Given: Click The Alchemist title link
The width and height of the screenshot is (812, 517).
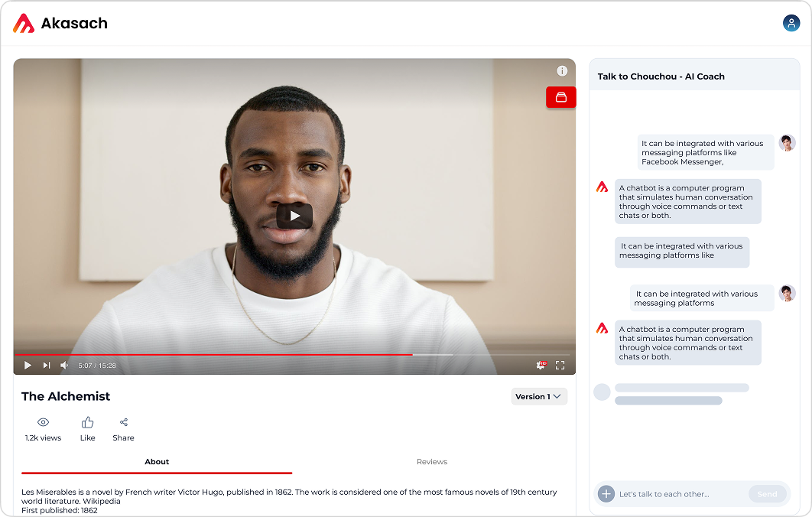Looking at the screenshot, I should tap(65, 396).
